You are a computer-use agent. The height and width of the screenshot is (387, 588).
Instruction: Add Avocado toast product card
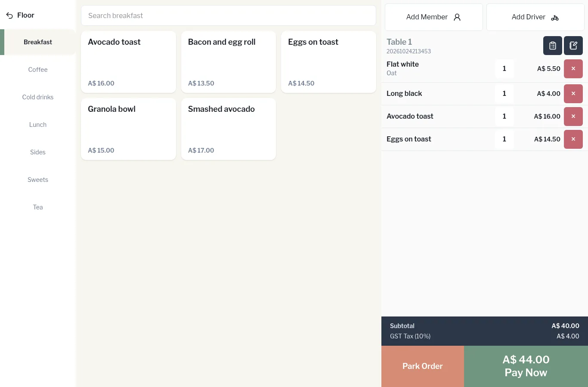click(x=128, y=62)
